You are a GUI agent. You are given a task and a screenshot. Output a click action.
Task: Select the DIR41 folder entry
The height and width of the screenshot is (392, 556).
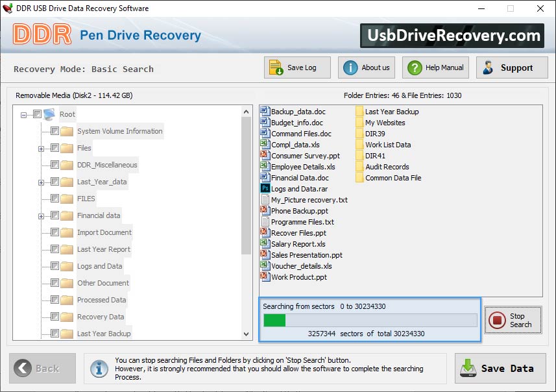375,156
